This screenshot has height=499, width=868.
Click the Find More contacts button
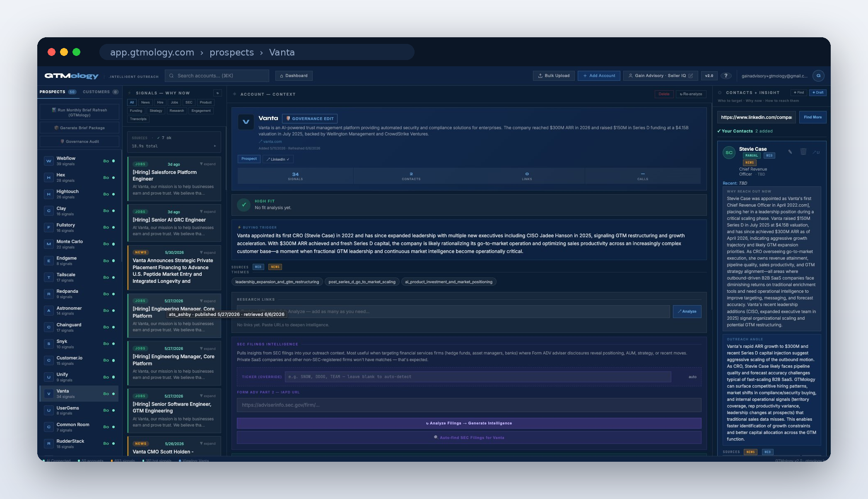tap(813, 117)
